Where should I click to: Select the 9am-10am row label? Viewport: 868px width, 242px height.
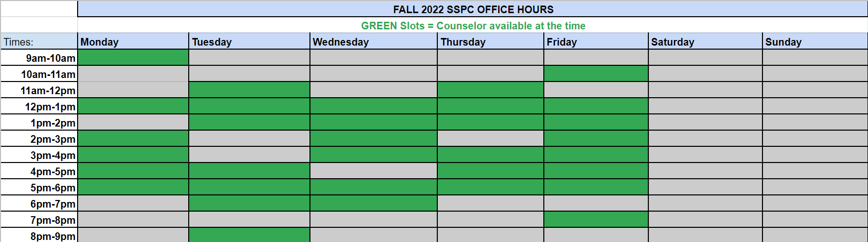click(x=39, y=58)
